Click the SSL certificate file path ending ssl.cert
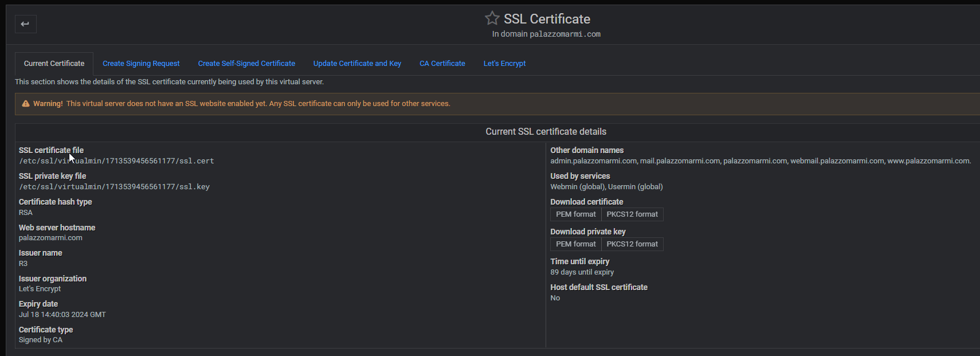Image resolution: width=980 pixels, height=356 pixels. (x=116, y=161)
